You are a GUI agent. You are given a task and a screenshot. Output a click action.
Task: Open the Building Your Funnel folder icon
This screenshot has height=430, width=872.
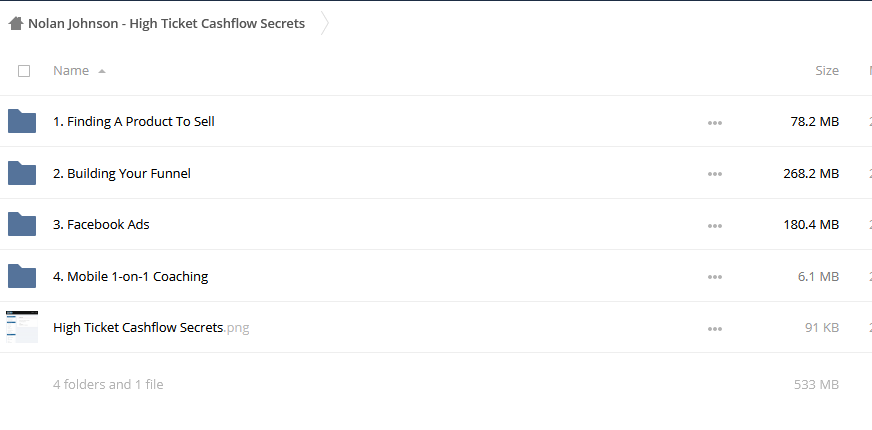click(x=22, y=173)
